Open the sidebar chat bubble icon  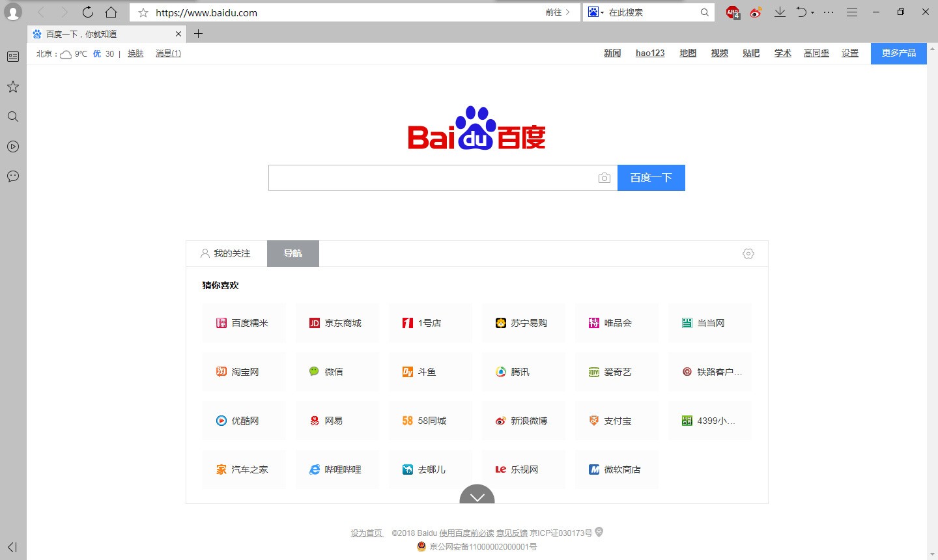click(13, 176)
